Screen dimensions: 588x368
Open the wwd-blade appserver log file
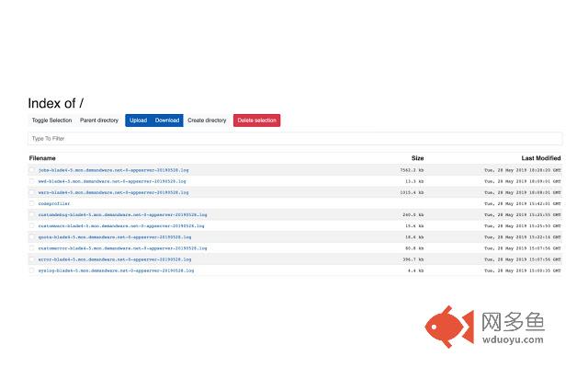coord(112,181)
